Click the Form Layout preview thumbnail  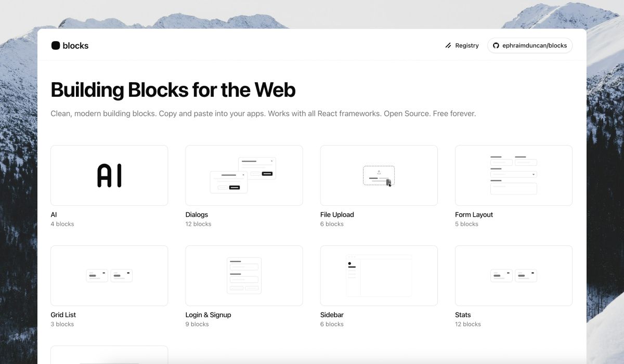(513, 175)
